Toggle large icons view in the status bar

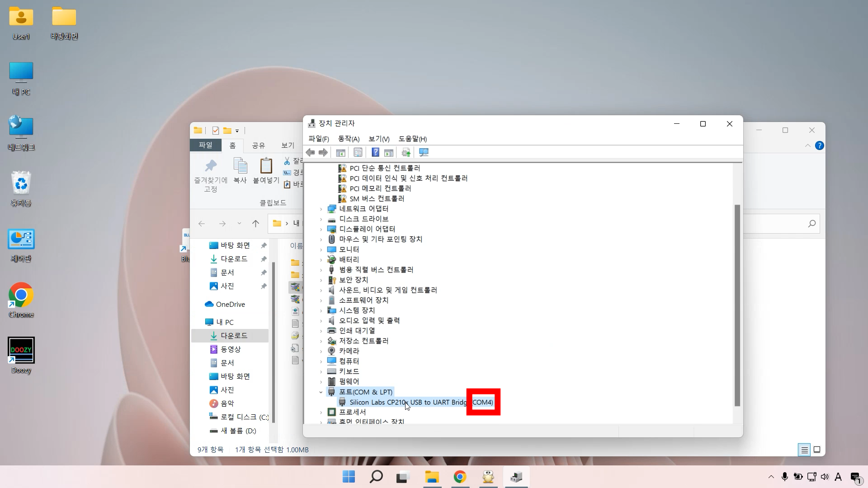(817, 450)
